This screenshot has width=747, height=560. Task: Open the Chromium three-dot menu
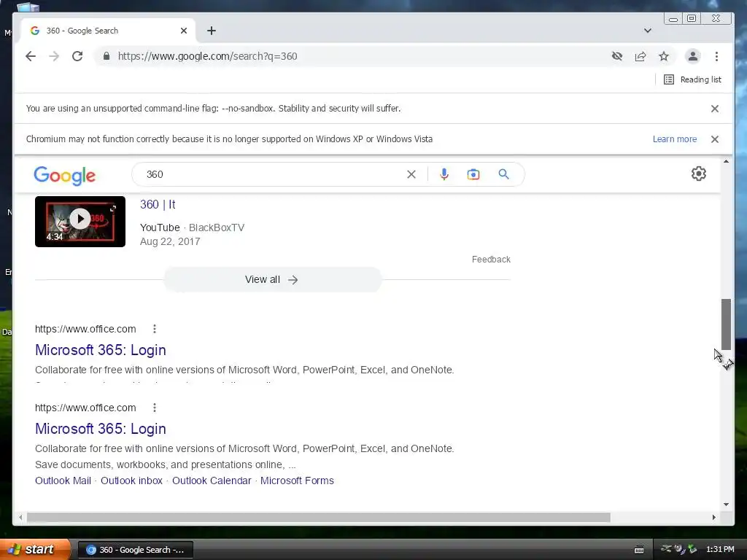click(716, 56)
